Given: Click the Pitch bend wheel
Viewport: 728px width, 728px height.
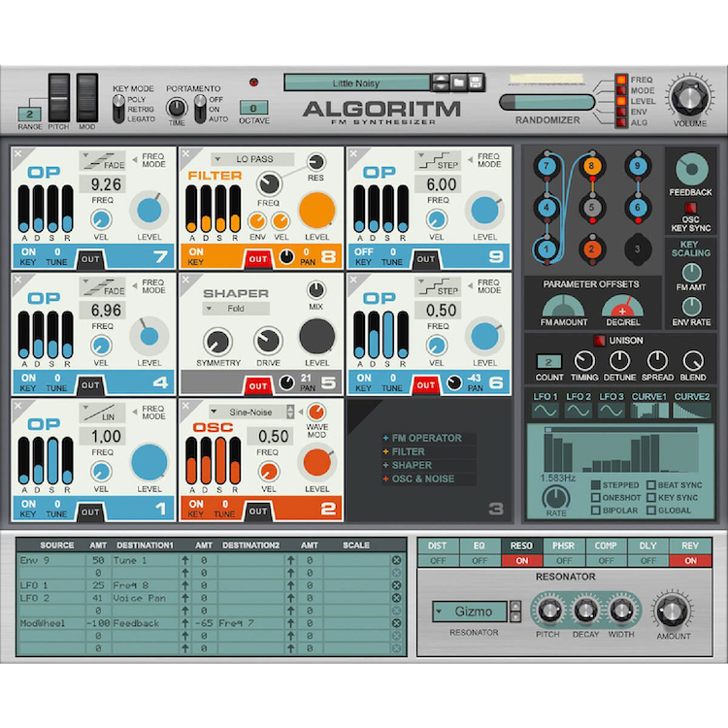Looking at the screenshot, I should click(x=59, y=98).
